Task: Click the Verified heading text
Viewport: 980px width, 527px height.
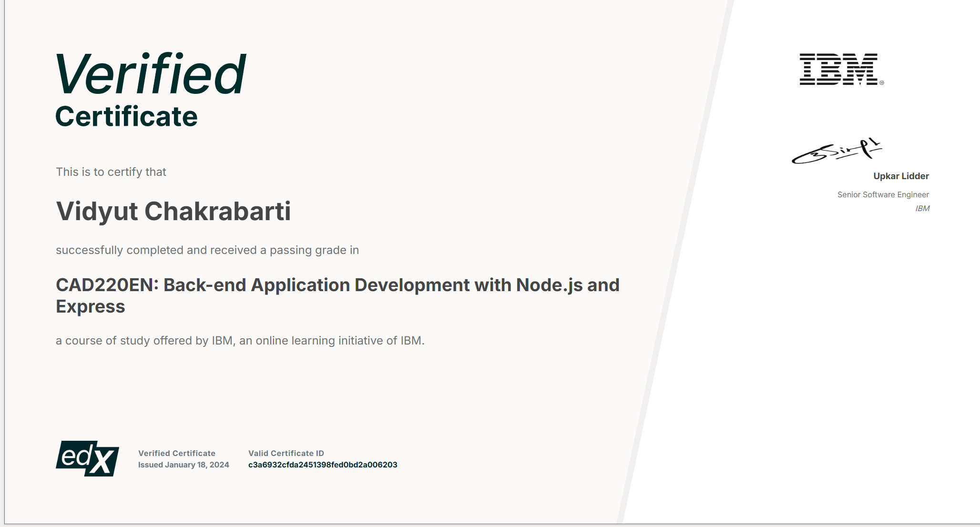Action: (x=151, y=74)
